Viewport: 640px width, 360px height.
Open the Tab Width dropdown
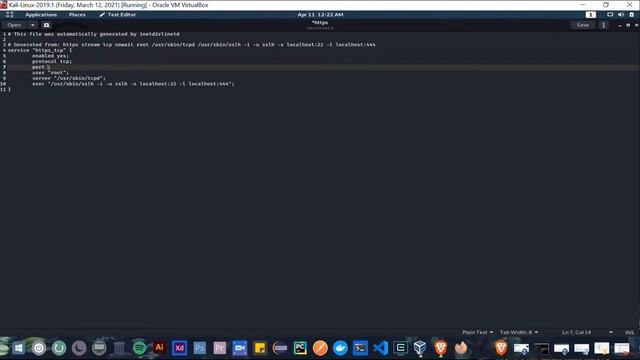point(519,332)
